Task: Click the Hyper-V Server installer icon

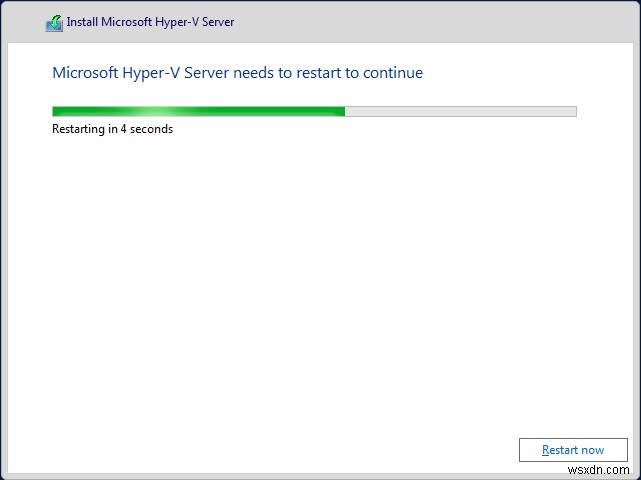Action: pos(54,23)
